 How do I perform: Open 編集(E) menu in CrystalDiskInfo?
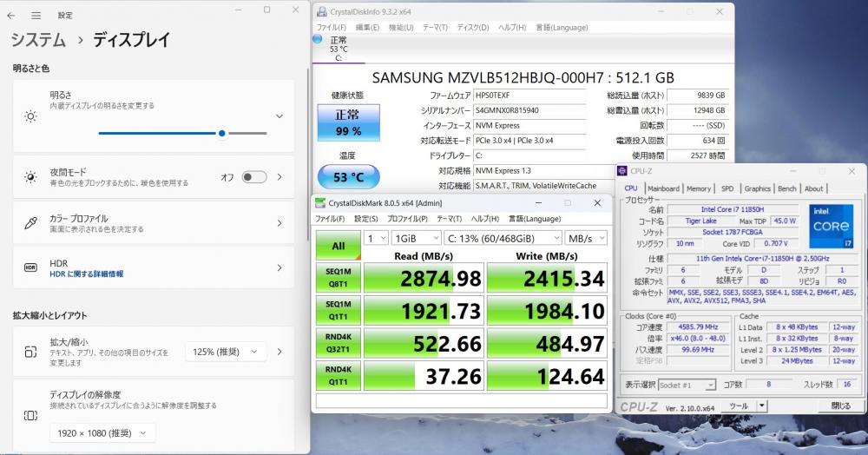(367, 27)
